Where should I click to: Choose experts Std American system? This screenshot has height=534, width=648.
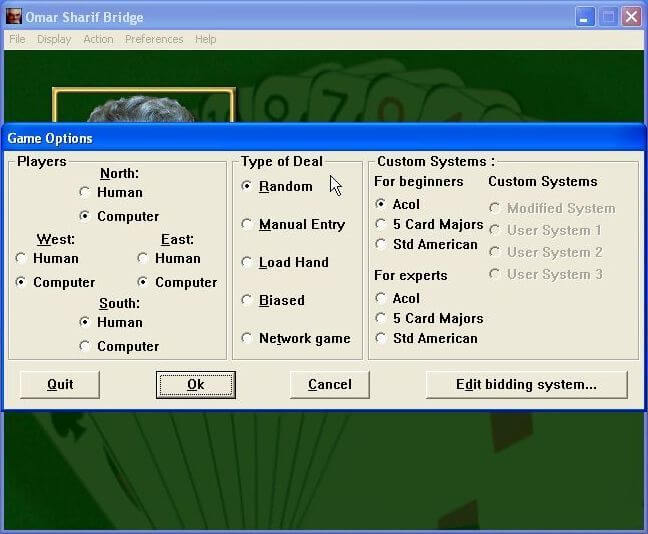tap(426, 339)
